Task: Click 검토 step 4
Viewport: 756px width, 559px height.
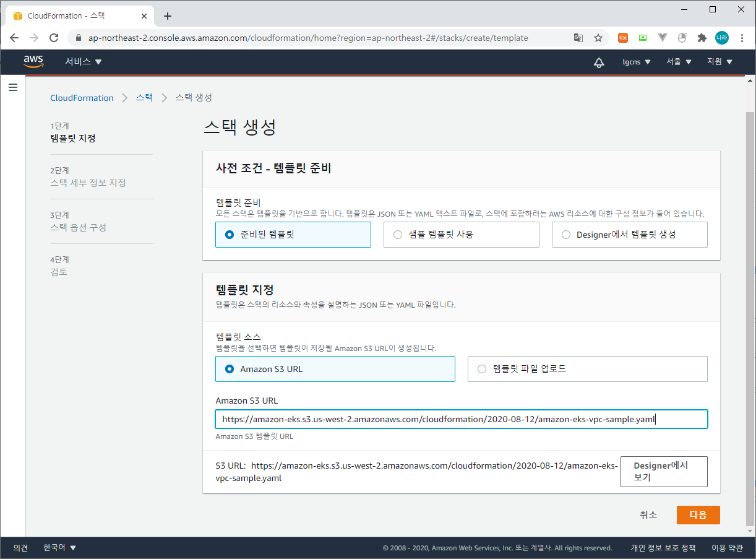Action: [59, 272]
